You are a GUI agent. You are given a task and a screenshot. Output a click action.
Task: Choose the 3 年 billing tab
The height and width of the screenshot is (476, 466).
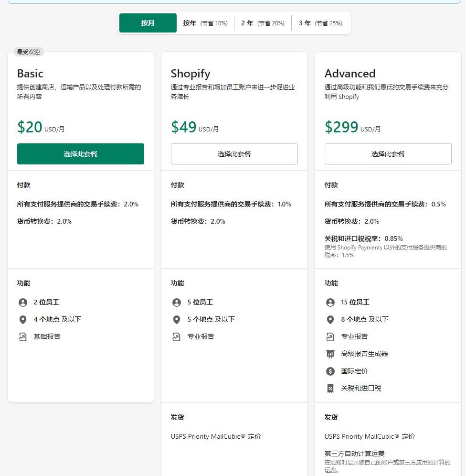(x=320, y=23)
